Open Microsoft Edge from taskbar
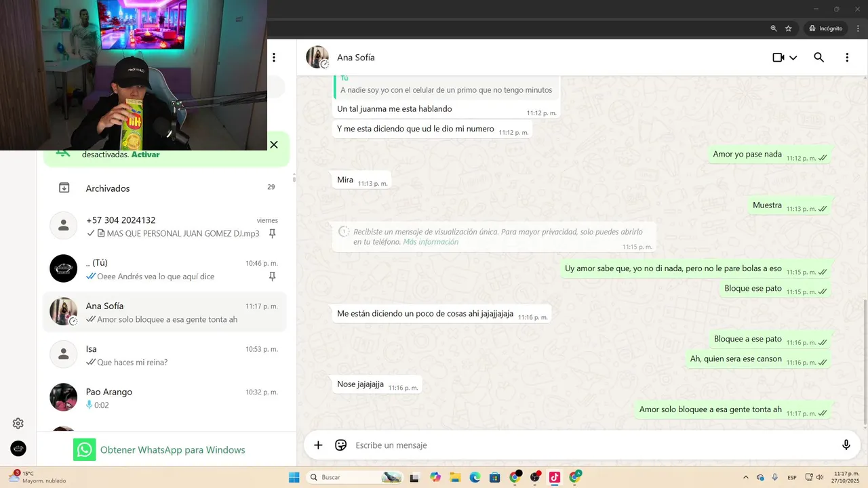Image resolution: width=868 pixels, height=488 pixels. pos(475,477)
